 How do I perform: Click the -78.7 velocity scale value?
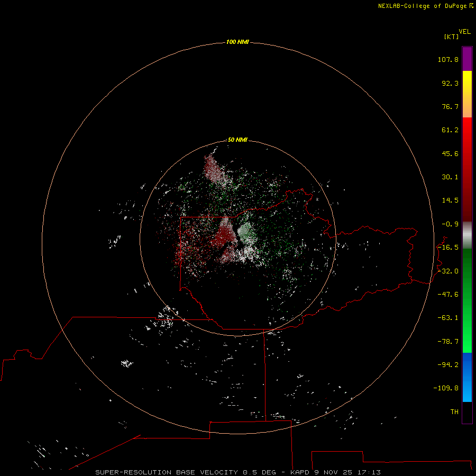click(x=448, y=342)
